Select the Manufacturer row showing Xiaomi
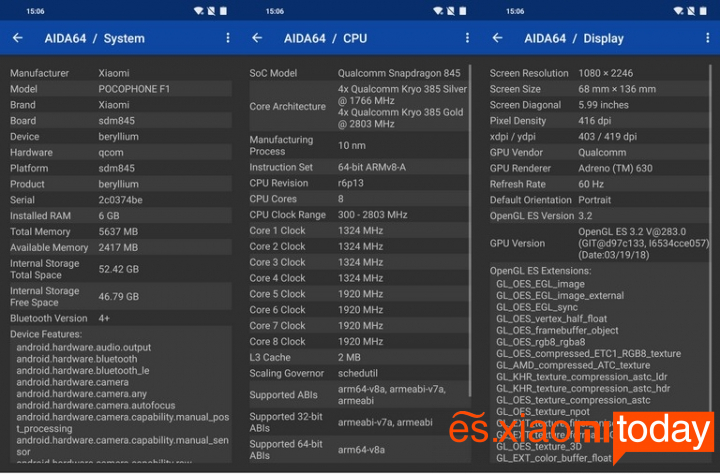The height and width of the screenshot is (474, 720). (x=121, y=73)
